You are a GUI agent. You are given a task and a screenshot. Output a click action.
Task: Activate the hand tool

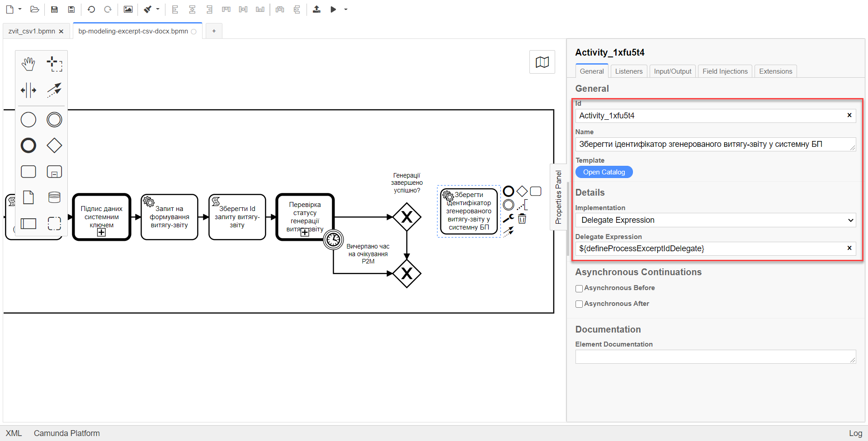coord(28,64)
